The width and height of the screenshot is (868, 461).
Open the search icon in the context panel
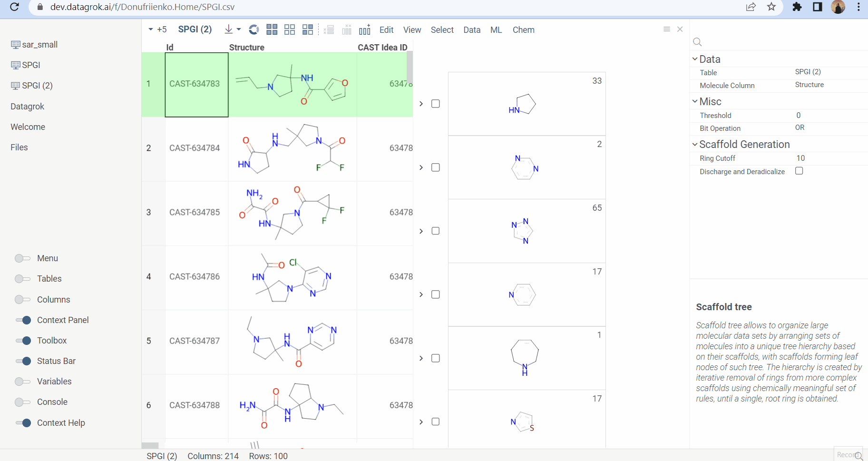(697, 42)
